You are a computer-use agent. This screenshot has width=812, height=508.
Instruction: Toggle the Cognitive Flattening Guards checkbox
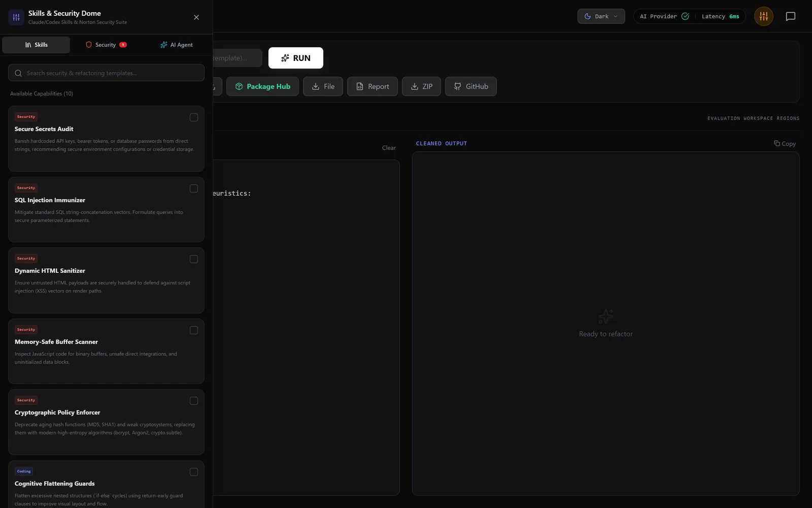point(194,472)
